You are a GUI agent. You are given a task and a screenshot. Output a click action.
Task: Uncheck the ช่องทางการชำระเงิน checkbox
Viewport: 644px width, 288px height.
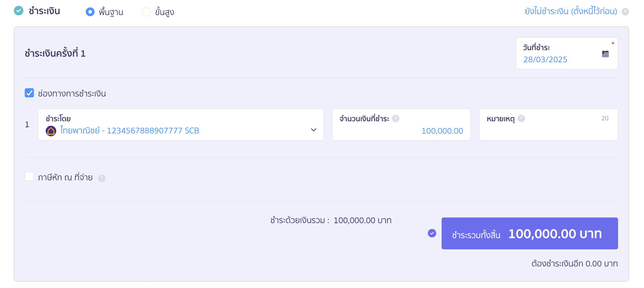point(29,93)
